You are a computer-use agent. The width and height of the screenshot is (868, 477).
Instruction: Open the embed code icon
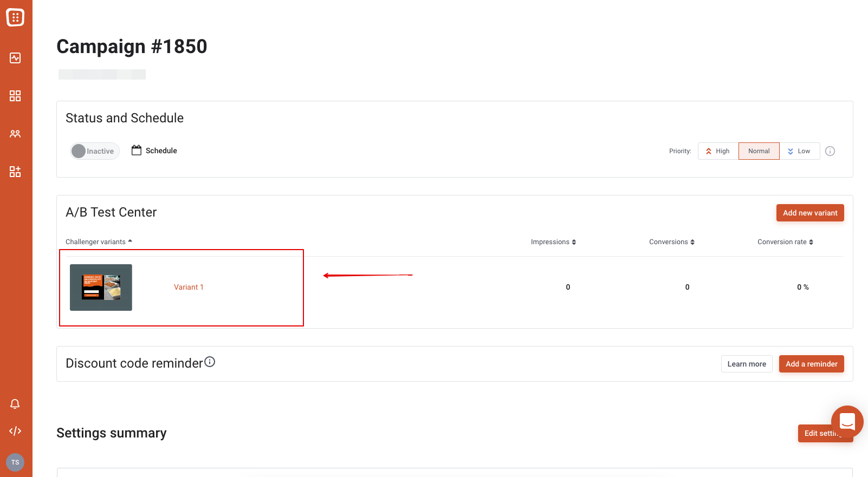(15, 431)
